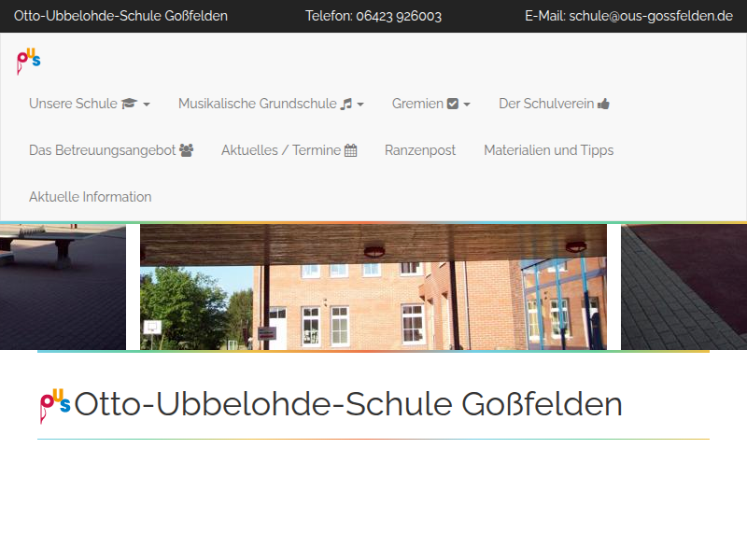Click the left carousel image
747x560 pixels.
coord(61,285)
